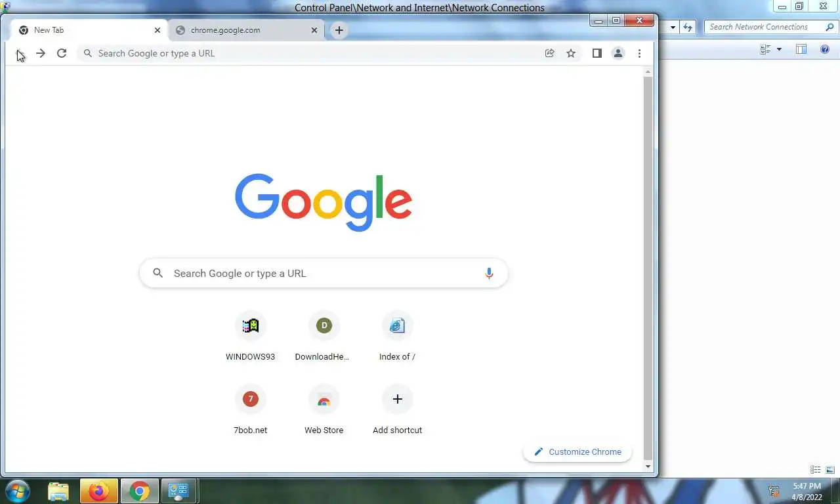Image resolution: width=840 pixels, height=504 pixels.
Task: Open the Control Panel taskbar item
Action: tap(178, 491)
